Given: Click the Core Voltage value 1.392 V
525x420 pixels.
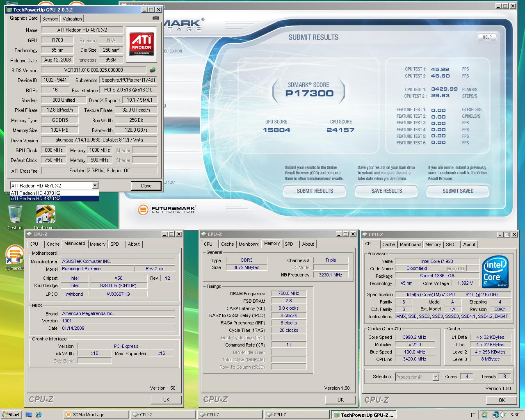Looking at the screenshot, I should pyautogui.click(x=465, y=283).
